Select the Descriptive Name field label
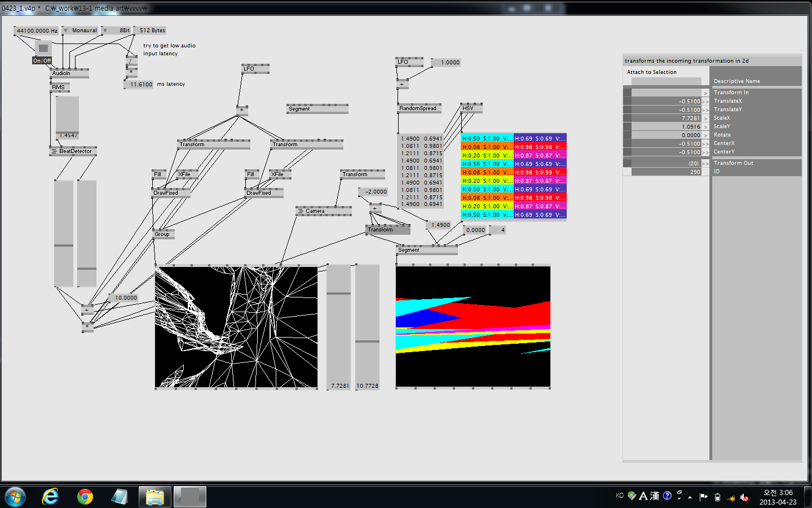The image size is (812, 508). click(x=736, y=81)
